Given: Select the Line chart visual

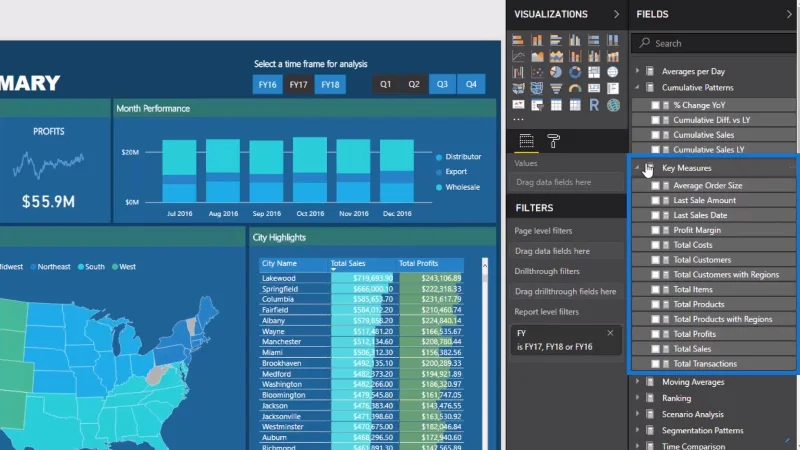Looking at the screenshot, I should click(518, 56).
